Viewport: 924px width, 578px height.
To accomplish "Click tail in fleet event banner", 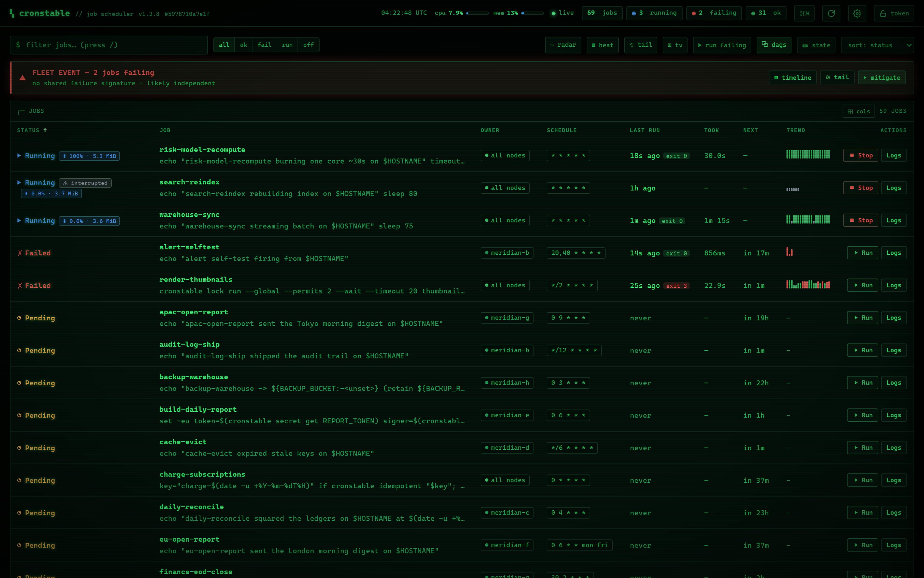I will (x=837, y=78).
